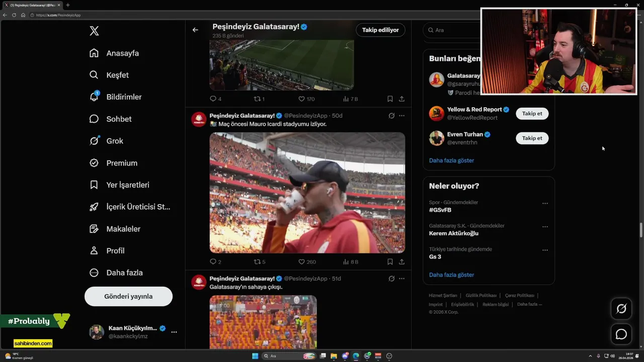Bookmark the post with 170 likes
The image size is (644, 362).
(x=390, y=99)
